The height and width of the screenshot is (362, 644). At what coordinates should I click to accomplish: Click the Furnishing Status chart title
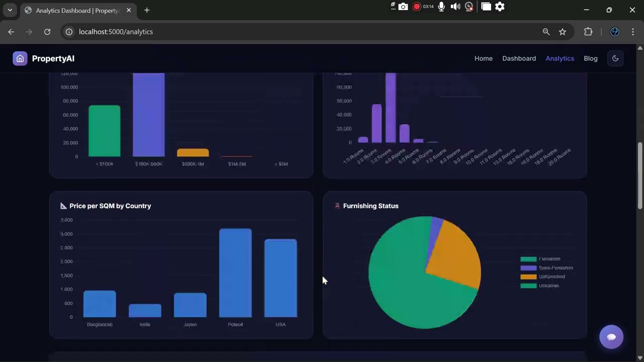(x=371, y=206)
